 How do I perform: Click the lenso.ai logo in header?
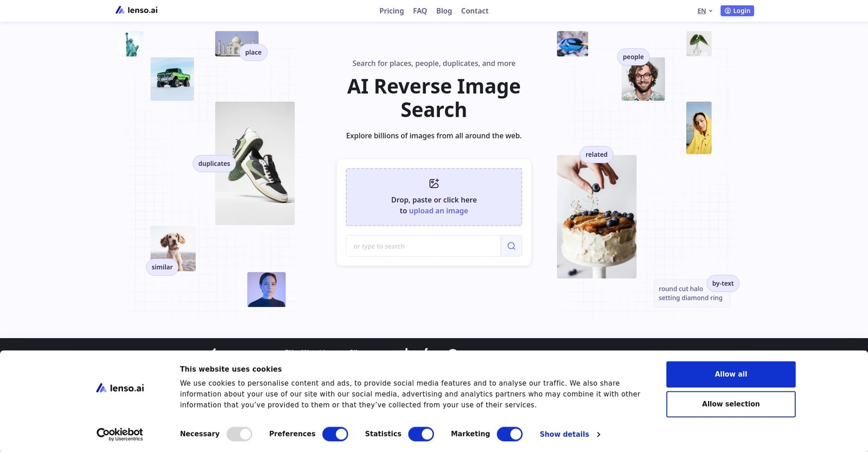pos(137,10)
